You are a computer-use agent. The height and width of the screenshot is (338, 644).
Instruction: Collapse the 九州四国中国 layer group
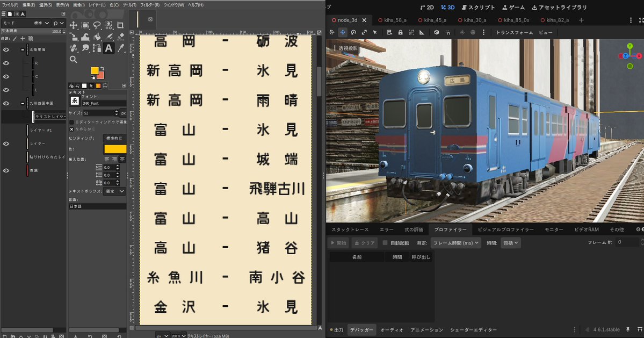[23, 103]
